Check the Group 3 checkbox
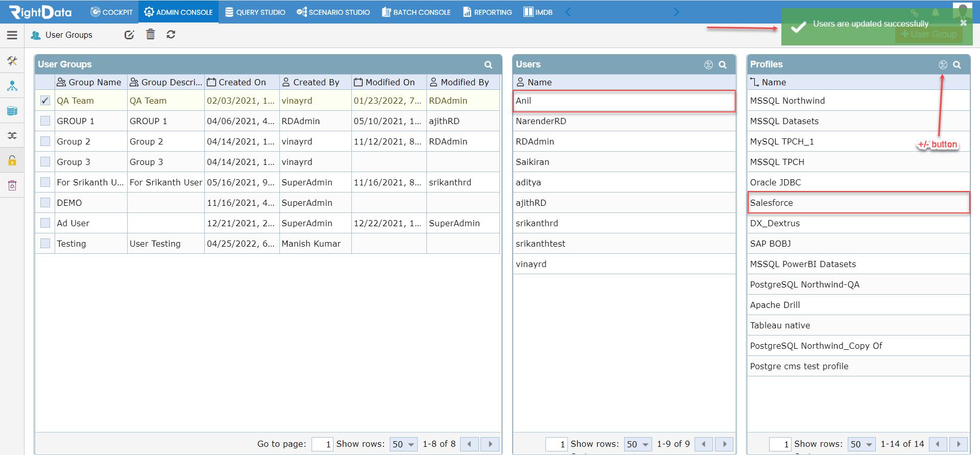 pyautogui.click(x=45, y=162)
